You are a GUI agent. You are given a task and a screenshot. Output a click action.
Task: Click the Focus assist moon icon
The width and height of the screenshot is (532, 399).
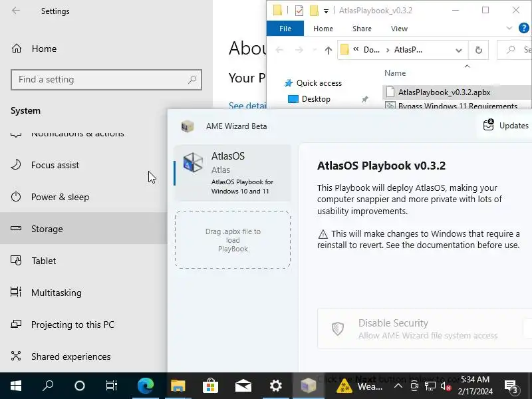16,165
